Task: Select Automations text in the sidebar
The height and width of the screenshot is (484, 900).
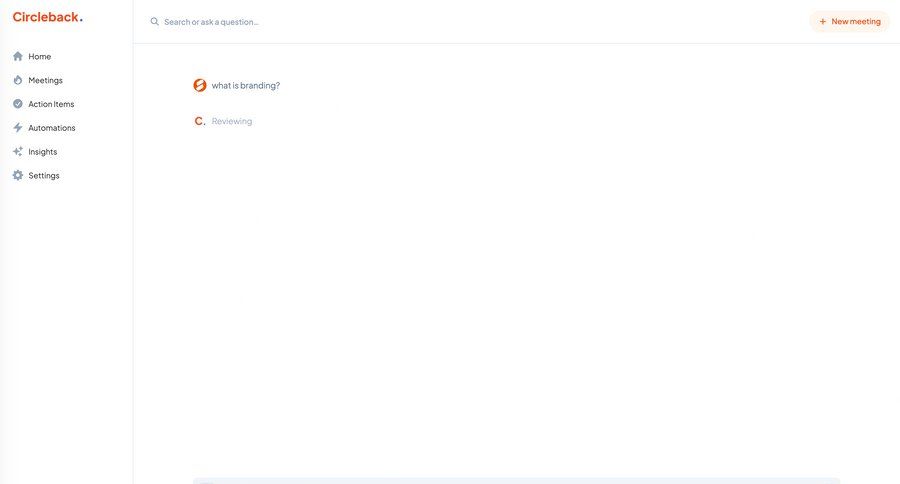Action: pyautogui.click(x=52, y=128)
